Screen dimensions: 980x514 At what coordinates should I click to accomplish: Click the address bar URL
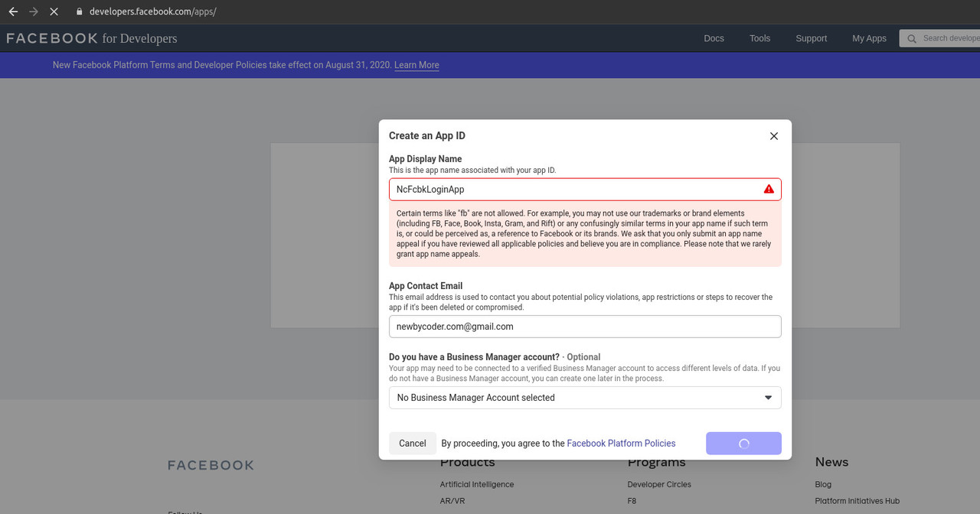[x=153, y=12]
